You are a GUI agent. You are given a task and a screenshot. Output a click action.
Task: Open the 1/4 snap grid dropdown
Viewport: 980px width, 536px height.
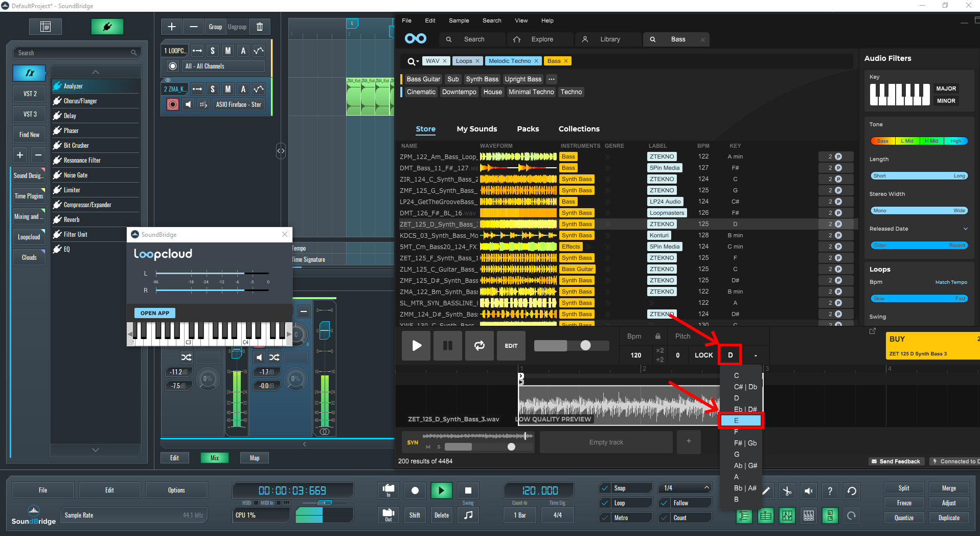click(685, 488)
